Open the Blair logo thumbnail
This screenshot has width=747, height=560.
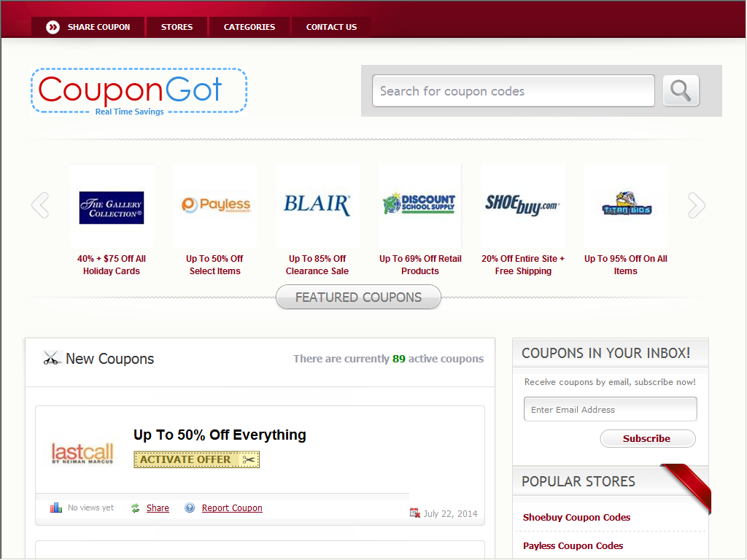(317, 205)
